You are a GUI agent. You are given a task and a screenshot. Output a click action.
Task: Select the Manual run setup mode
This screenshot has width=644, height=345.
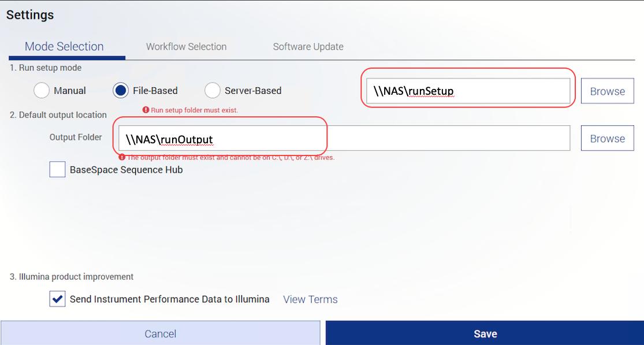point(42,91)
